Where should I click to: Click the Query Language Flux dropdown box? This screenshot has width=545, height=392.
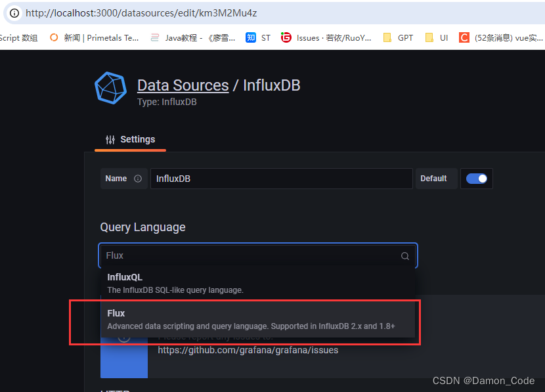point(258,255)
